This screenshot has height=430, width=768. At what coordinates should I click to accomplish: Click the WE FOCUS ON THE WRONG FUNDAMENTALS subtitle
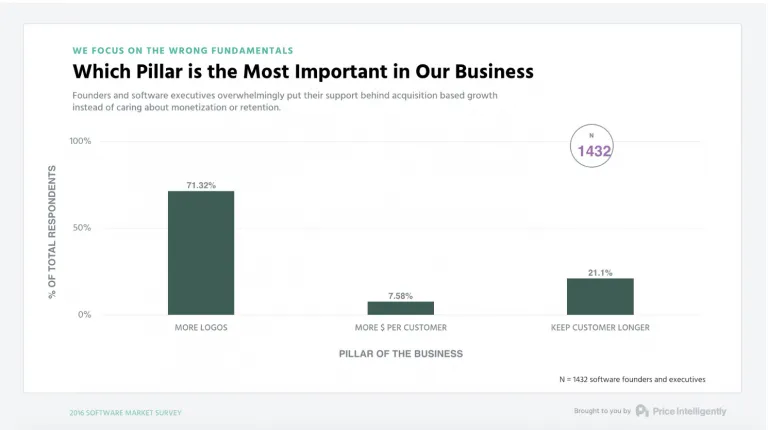(x=183, y=50)
